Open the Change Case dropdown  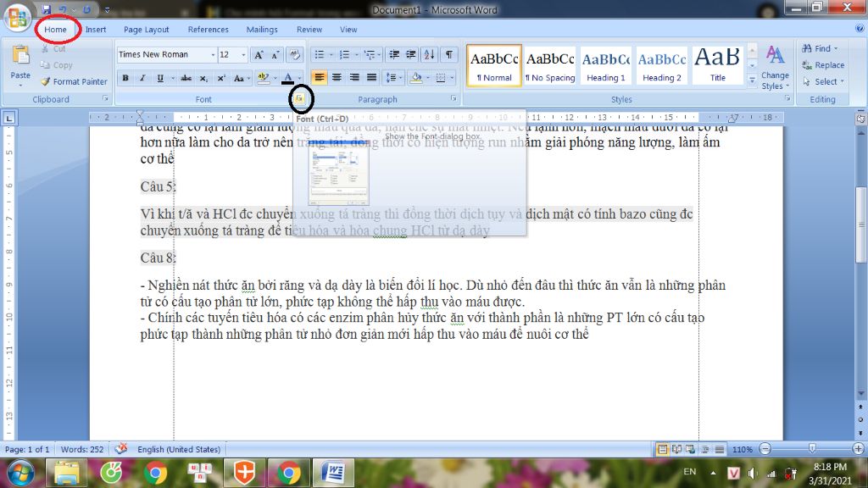(x=242, y=78)
